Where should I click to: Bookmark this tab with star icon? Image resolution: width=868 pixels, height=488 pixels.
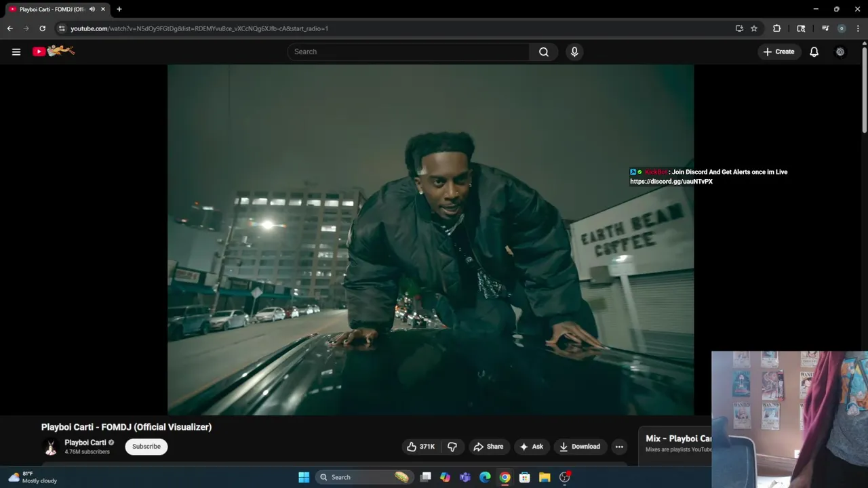click(x=754, y=28)
